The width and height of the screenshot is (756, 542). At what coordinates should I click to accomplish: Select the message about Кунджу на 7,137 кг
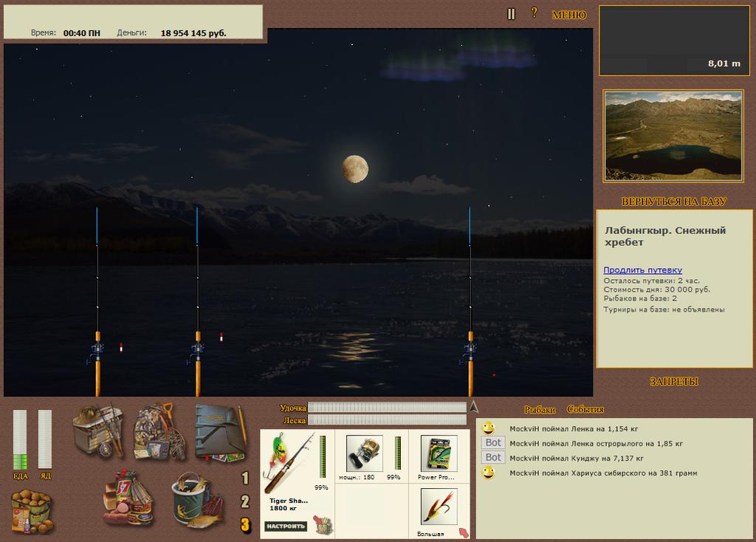coord(576,458)
